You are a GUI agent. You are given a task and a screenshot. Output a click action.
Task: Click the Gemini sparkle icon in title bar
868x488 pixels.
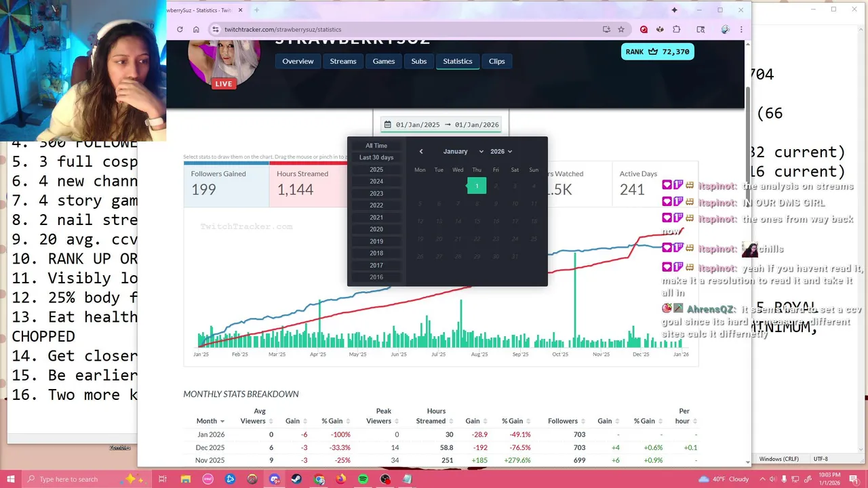[674, 10]
